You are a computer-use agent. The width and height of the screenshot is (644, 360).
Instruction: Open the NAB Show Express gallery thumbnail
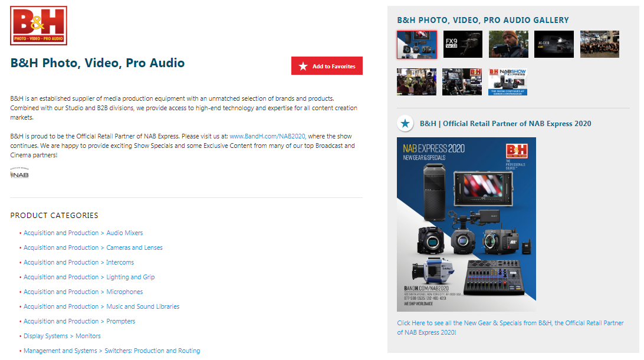508,82
